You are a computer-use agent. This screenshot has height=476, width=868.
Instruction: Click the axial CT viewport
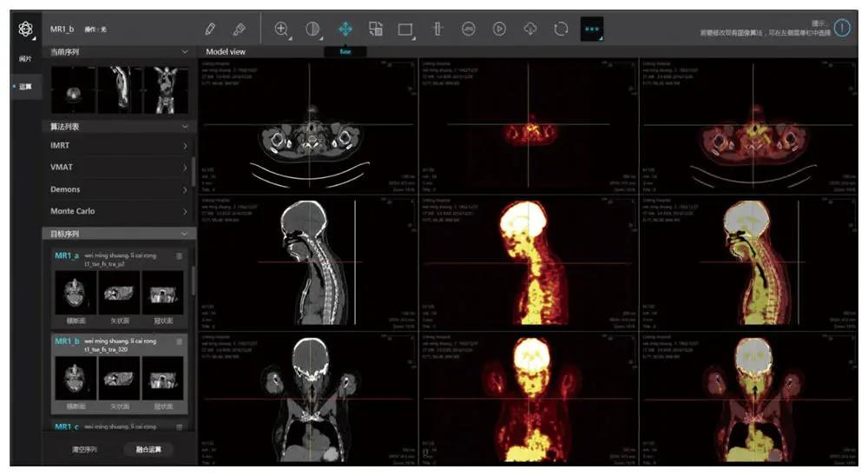tap(308, 126)
